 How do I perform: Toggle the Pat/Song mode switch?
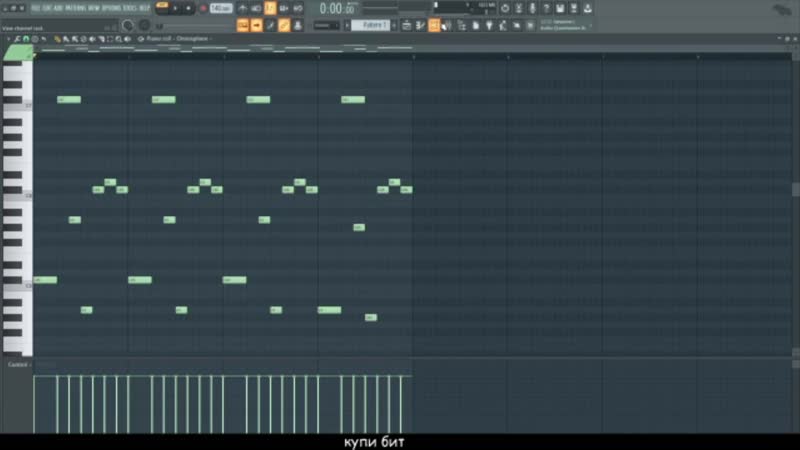162,7
